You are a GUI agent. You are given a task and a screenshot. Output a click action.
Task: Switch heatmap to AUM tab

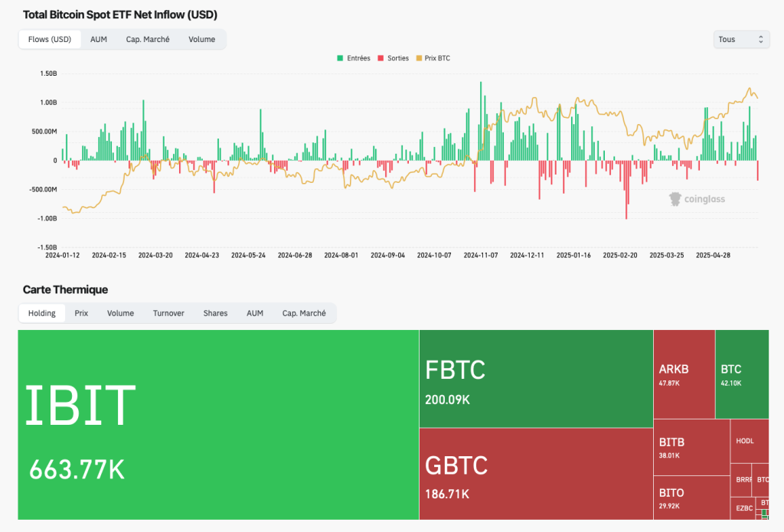click(254, 314)
